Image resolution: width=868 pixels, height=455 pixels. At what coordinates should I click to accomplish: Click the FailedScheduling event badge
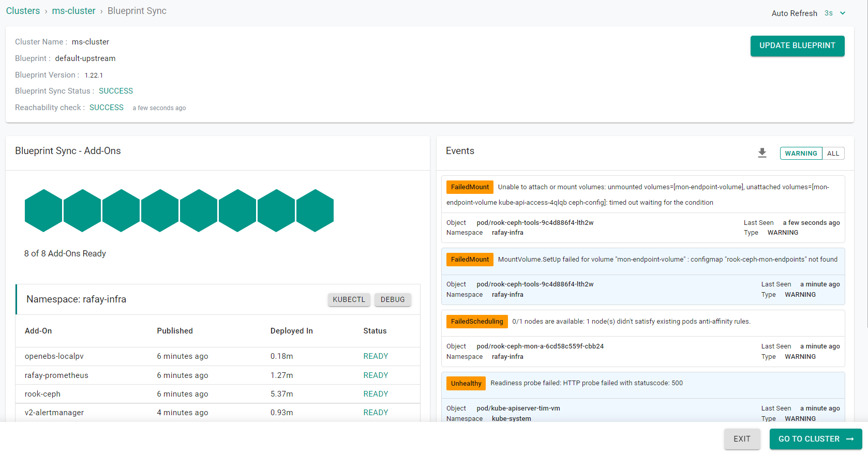point(477,322)
